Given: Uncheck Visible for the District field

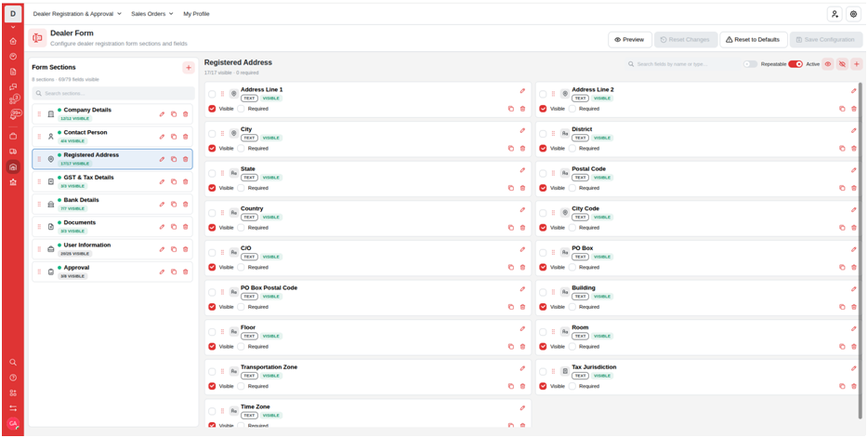Looking at the screenshot, I should pyautogui.click(x=543, y=149).
